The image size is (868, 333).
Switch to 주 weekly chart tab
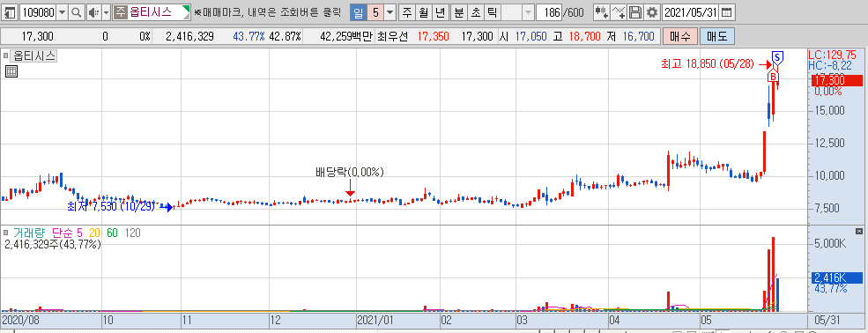(x=407, y=12)
